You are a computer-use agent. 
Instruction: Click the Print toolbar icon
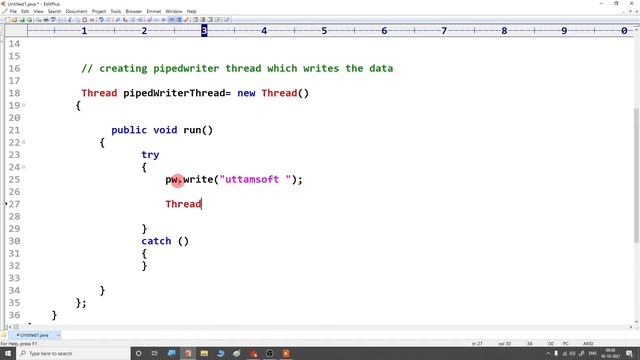[x=46, y=20]
